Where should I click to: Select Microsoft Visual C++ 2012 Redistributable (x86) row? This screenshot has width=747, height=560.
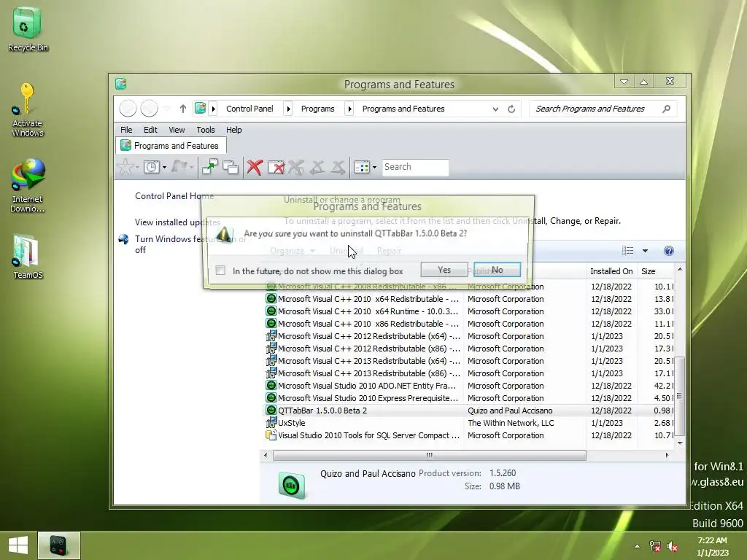click(x=469, y=349)
